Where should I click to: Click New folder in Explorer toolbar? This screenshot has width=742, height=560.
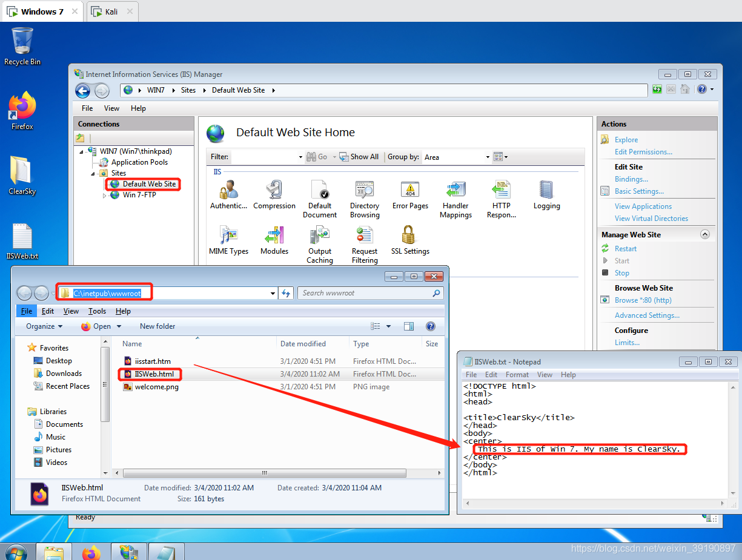pos(157,326)
